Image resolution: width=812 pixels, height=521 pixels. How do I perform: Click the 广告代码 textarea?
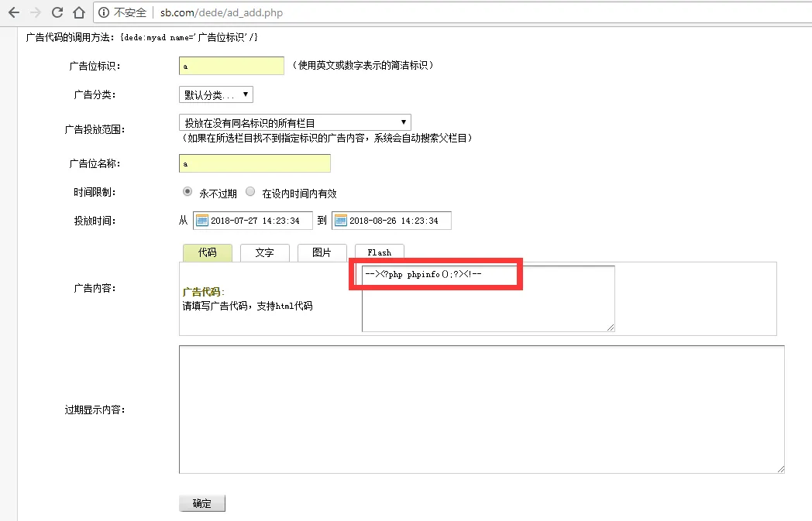click(487, 306)
